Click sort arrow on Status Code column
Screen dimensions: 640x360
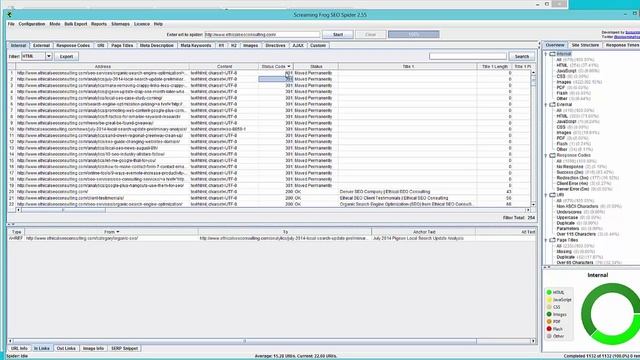pos(289,67)
